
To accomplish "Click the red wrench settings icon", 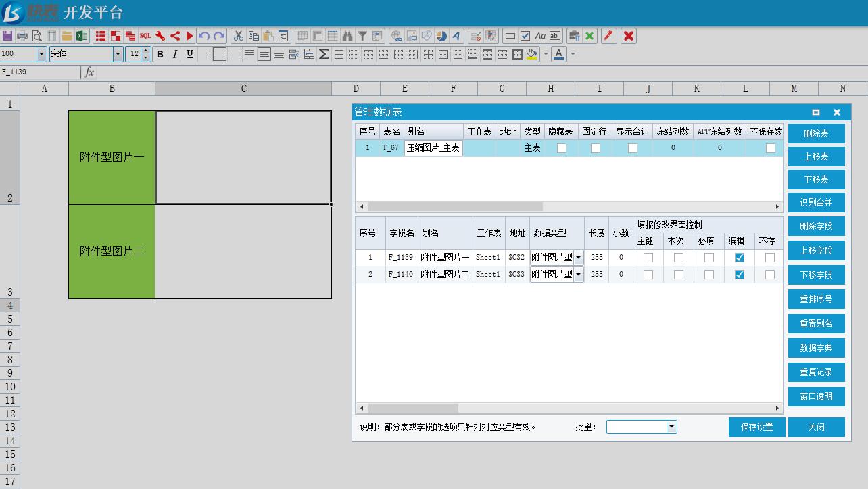I will [160, 36].
